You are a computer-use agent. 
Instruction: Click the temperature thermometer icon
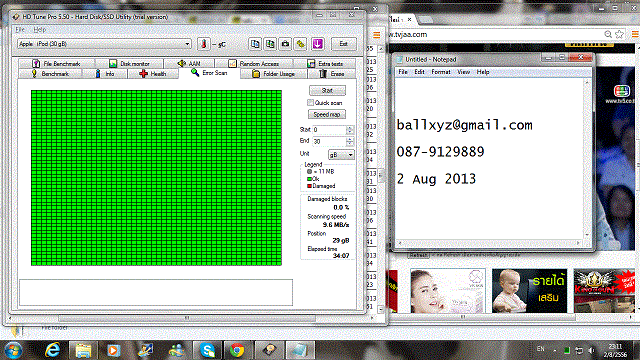click(x=204, y=44)
